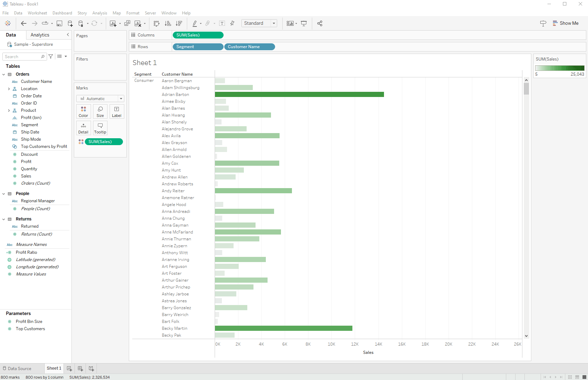Click the SUM(Sales) green color legend gradient
Screen dimensions: 588x380
click(x=559, y=68)
